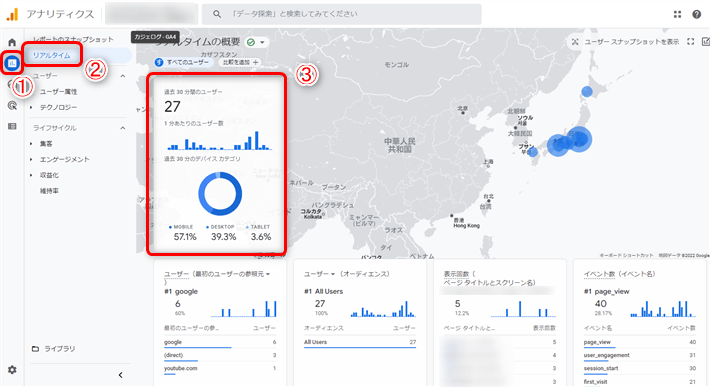
Task: Click the (direct) row
Action: [220, 355]
